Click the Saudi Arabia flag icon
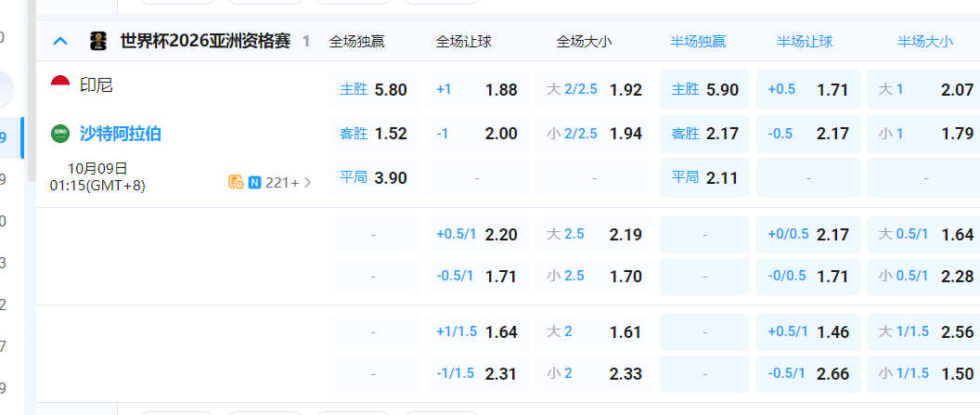 click(x=60, y=134)
